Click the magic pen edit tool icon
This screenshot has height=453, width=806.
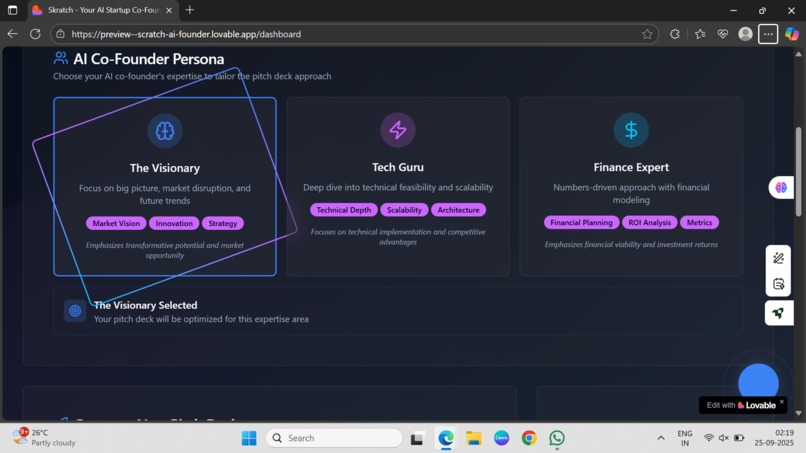coord(778,258)
